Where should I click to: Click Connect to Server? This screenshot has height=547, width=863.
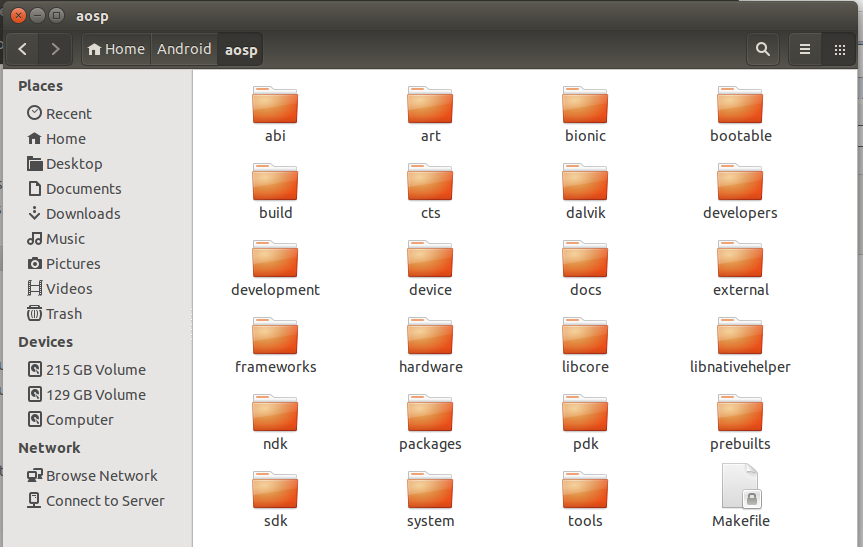click(96, 501)
